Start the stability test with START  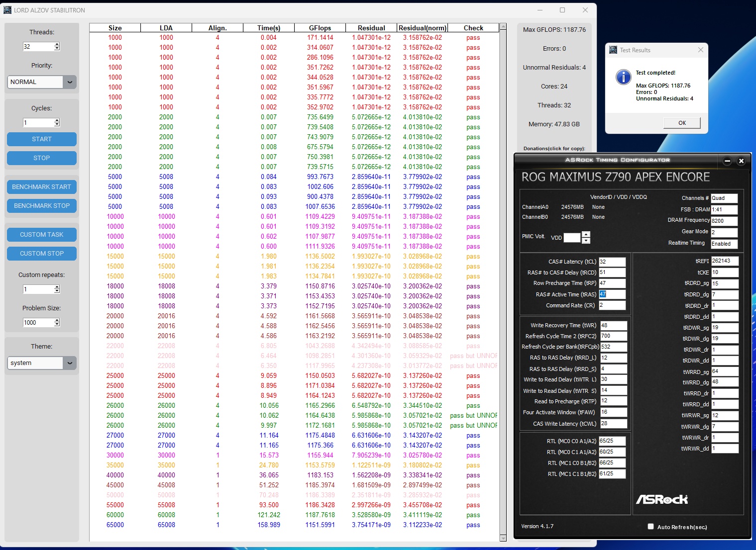click(x=42, y=139)
